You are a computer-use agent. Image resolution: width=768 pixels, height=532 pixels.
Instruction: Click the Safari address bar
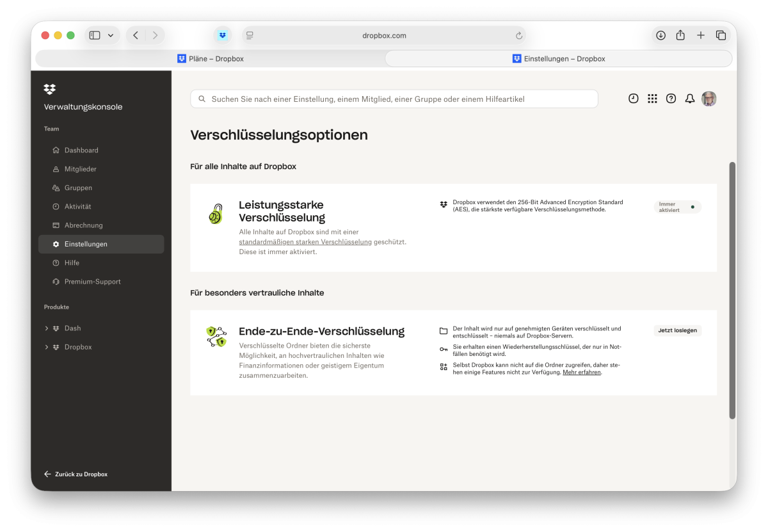click(384, 35)
